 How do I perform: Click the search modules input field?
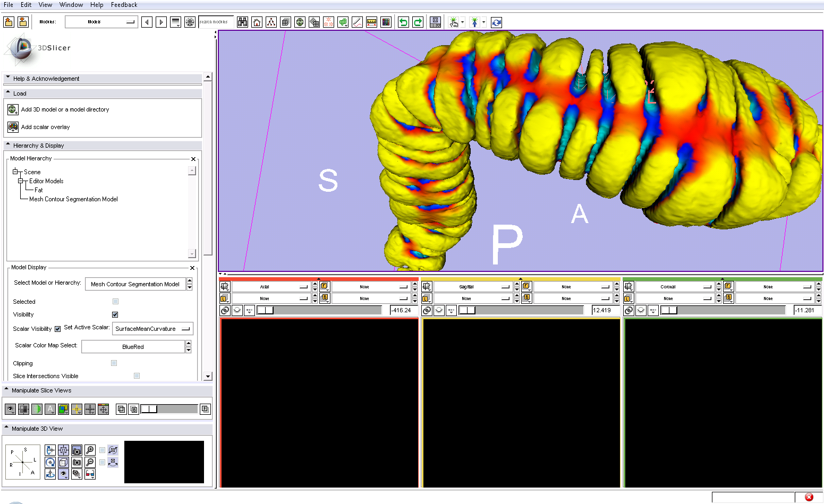pos(216,22)
